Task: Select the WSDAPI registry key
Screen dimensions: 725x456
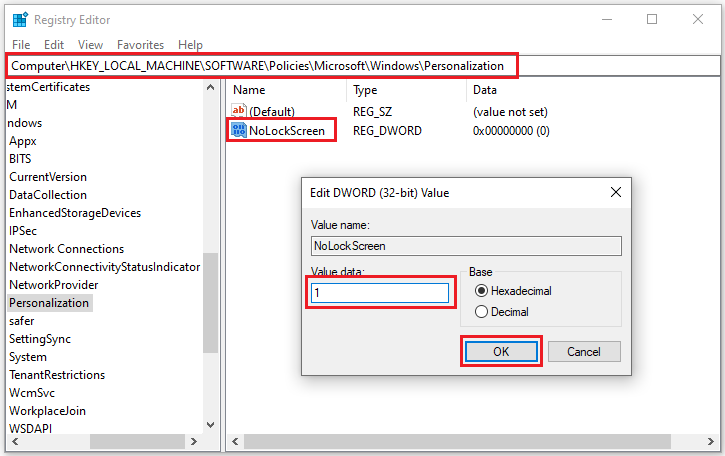Action: [31, 429]
